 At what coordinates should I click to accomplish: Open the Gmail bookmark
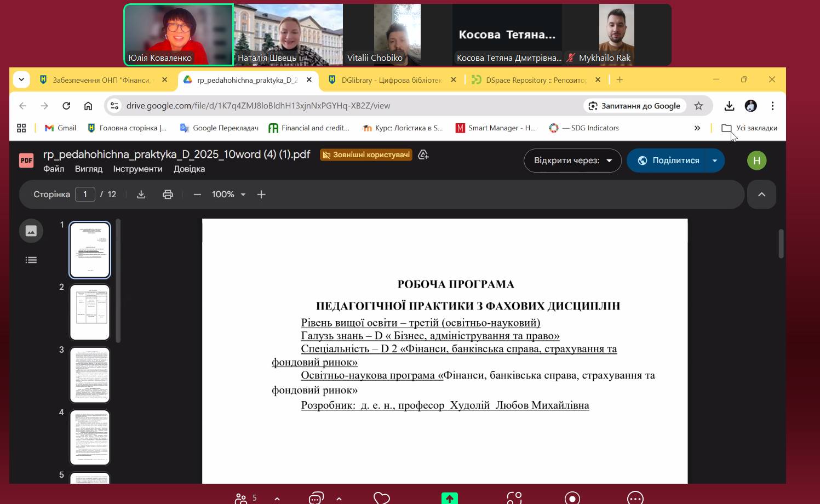60,128
